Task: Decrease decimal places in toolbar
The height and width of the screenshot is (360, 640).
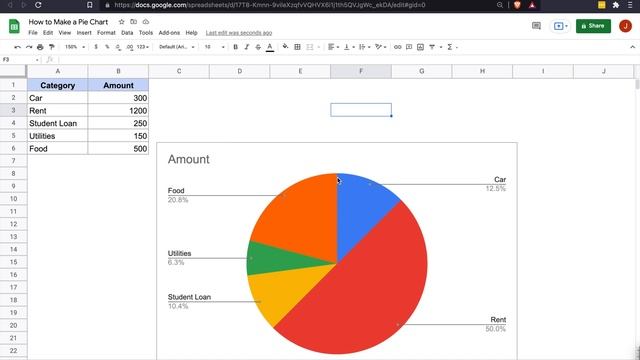Action: pos(118,47)
